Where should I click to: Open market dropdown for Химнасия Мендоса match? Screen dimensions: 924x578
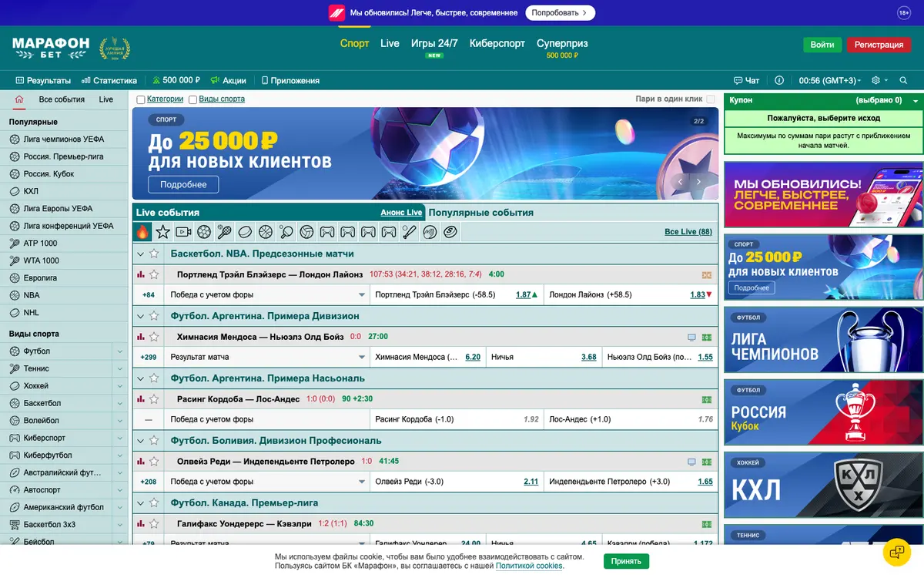coord(362,358)
